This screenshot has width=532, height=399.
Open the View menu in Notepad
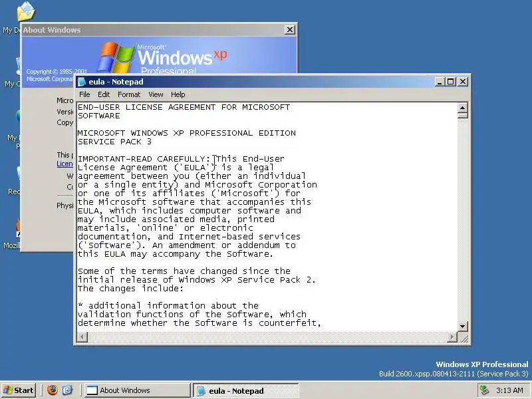(156, 94)
